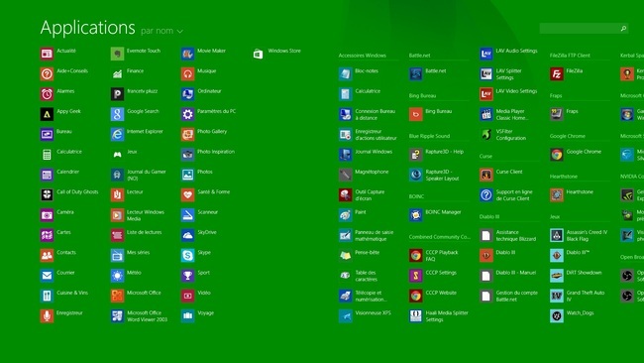Viewport: 644px width, 363px height.
Task: Launch BOINC Manager icon
Action: 416,215
